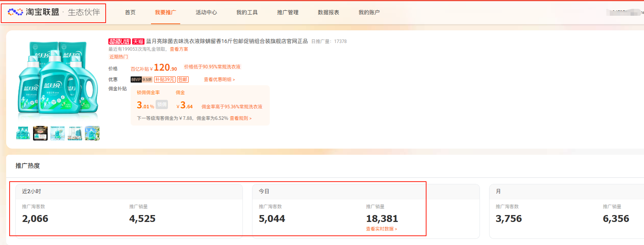Viewport: 644px width, 245px height.
Task: Click the 88VIP 9.5折 discount tag
Action: coord(141,79)
